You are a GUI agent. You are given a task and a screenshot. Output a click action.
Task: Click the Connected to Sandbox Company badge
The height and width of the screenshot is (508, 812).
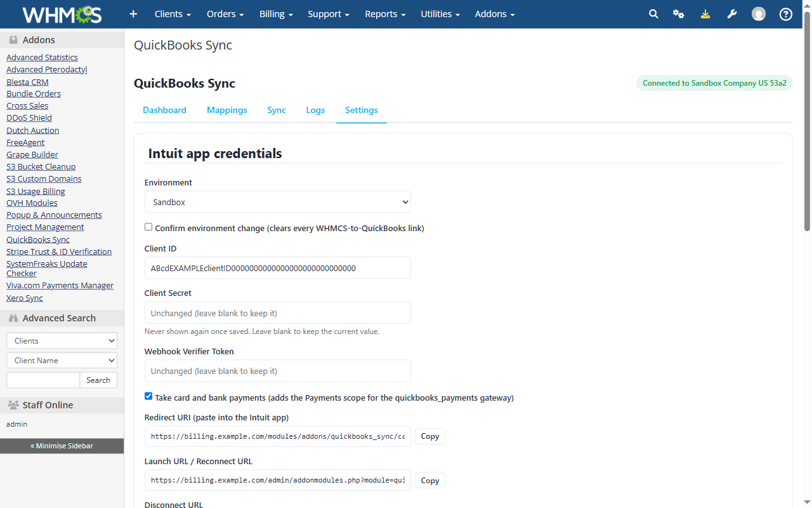[714, 83]
